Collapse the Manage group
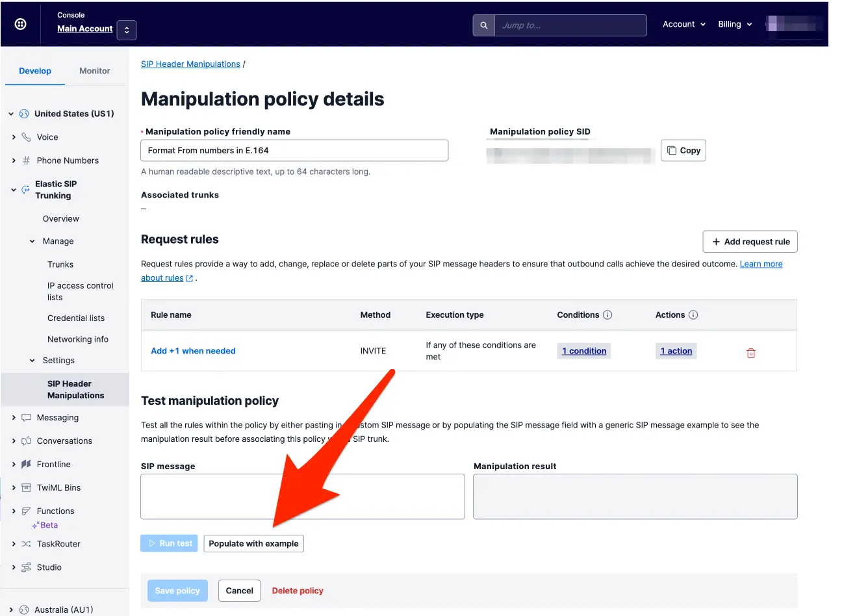 [32, 241]
